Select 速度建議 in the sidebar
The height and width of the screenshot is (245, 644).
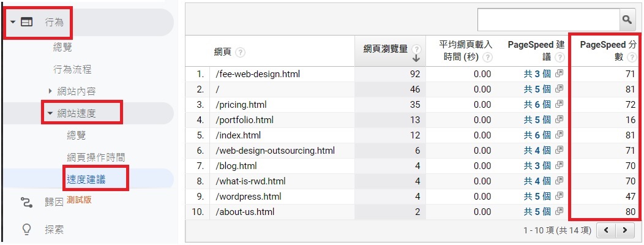pyautogui.click(x=87, y=179)
